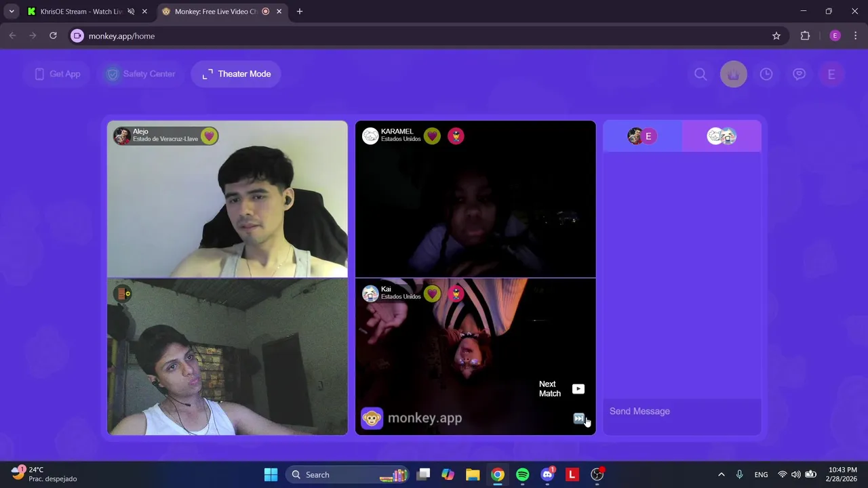Click the microphone tray icon

739,474
